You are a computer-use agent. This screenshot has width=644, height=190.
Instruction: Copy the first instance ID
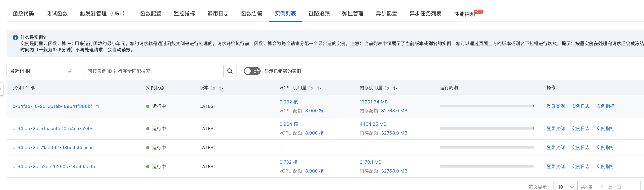point(98,106)
